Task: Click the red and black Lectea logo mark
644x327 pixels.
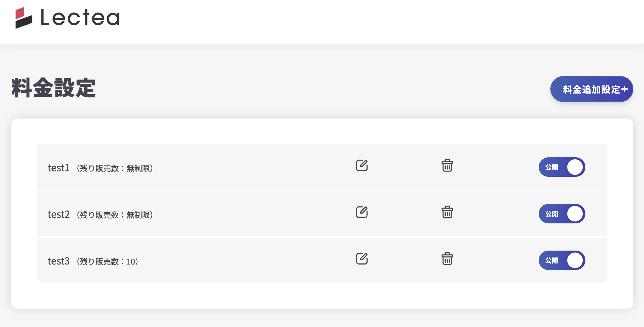Action: [x=24, y=18]
